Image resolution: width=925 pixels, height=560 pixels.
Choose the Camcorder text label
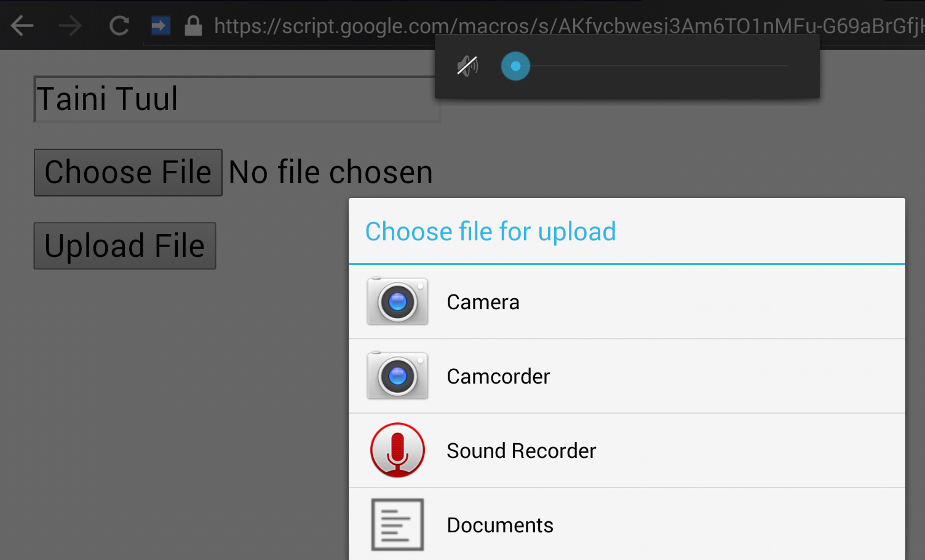(498, 376)
